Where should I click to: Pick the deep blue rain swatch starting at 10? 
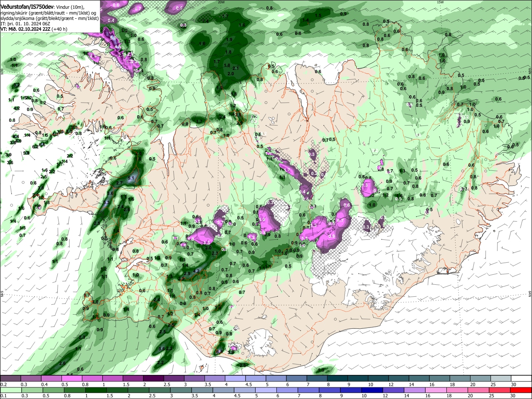point(372,390)
